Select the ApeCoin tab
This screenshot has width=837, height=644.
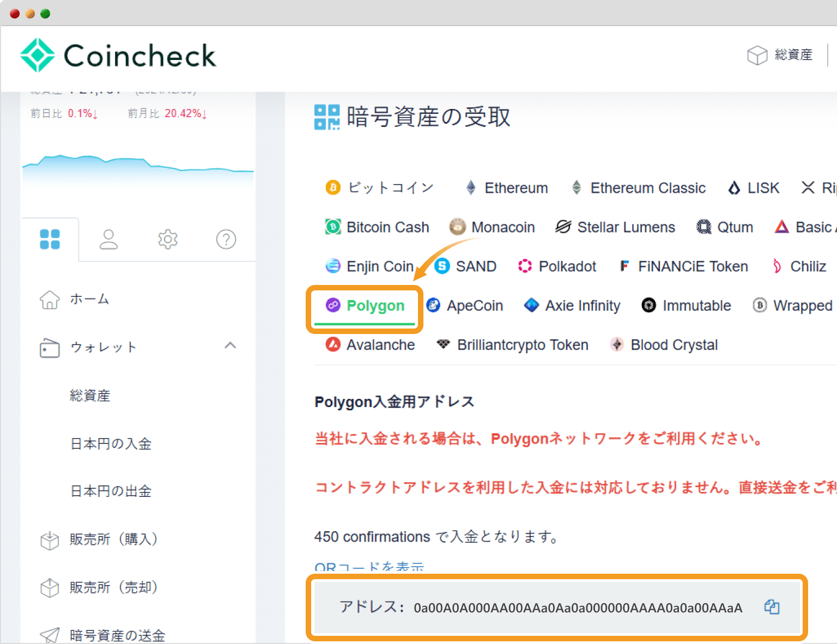pos(464,306)
